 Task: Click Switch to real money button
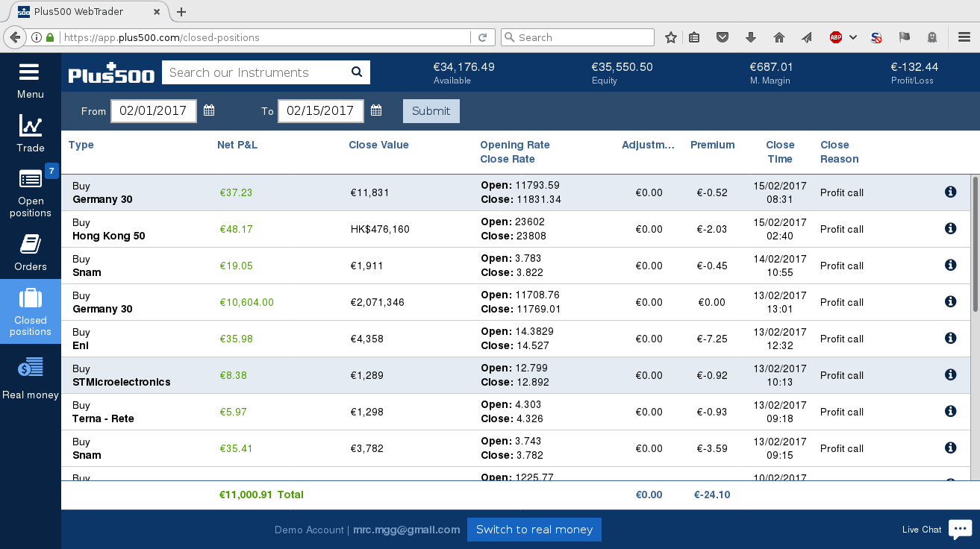pos(534,530)
